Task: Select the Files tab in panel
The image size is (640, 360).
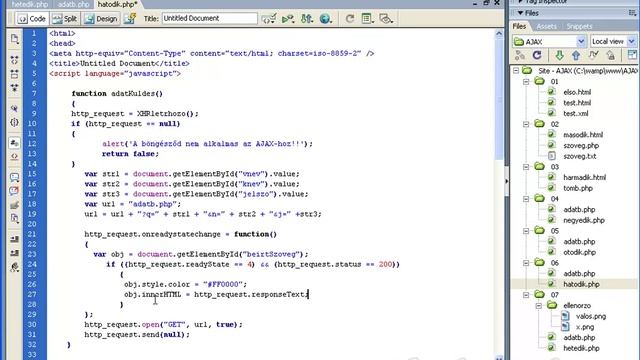Action: click(x=520, y=27)
